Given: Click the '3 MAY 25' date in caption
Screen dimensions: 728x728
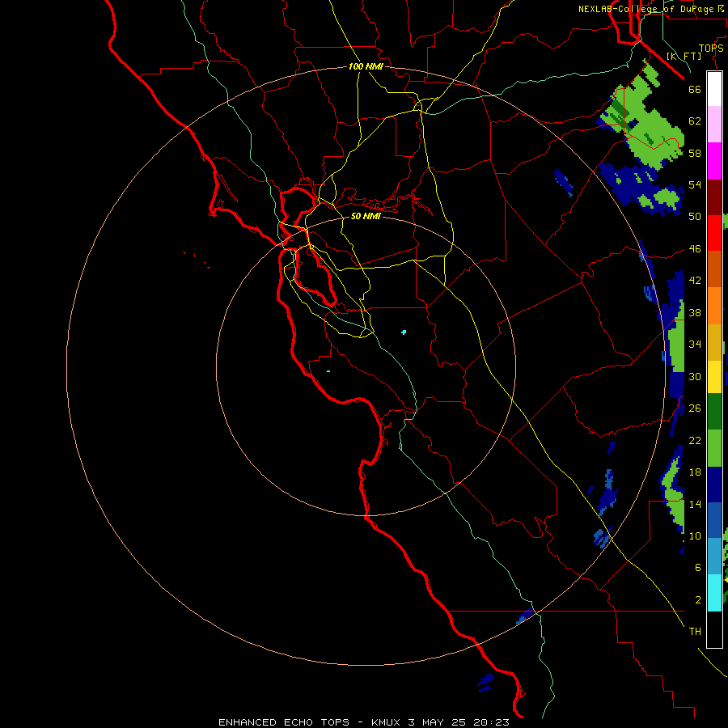Looking at the screenshot, I should pos(438,722).
